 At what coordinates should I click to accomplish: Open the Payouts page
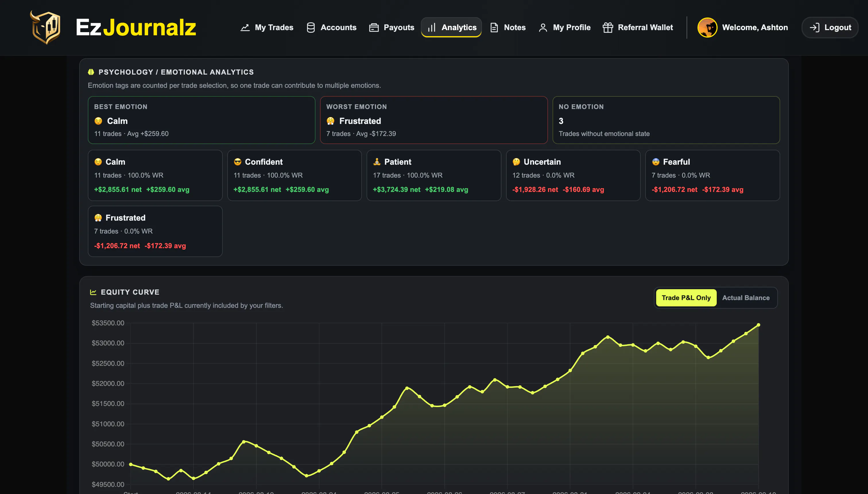coord(392,28)
